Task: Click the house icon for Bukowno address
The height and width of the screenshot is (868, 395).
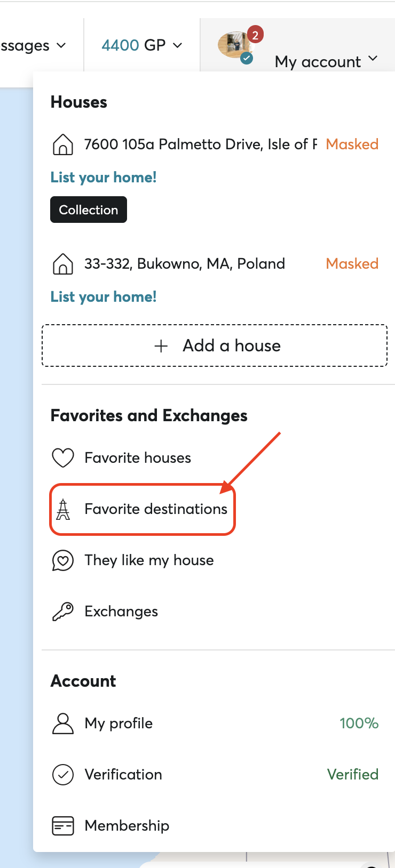Action: pos(63,264)
